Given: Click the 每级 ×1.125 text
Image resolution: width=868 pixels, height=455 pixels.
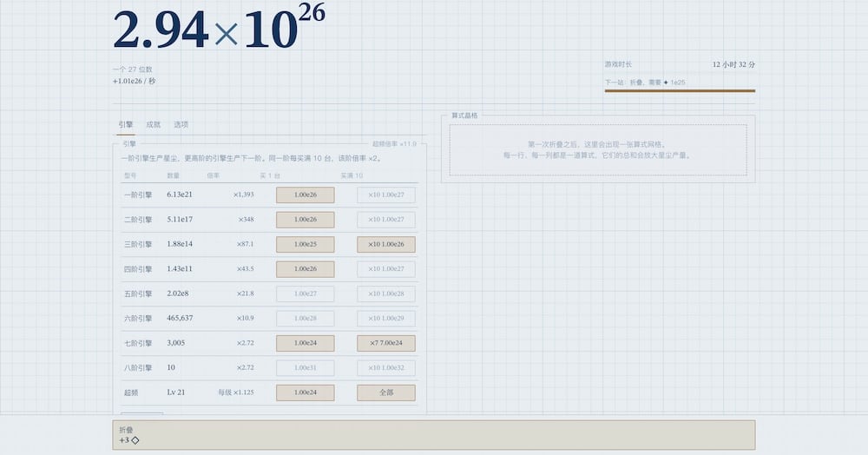Looking at the screenshot, I should pos(236,392).
